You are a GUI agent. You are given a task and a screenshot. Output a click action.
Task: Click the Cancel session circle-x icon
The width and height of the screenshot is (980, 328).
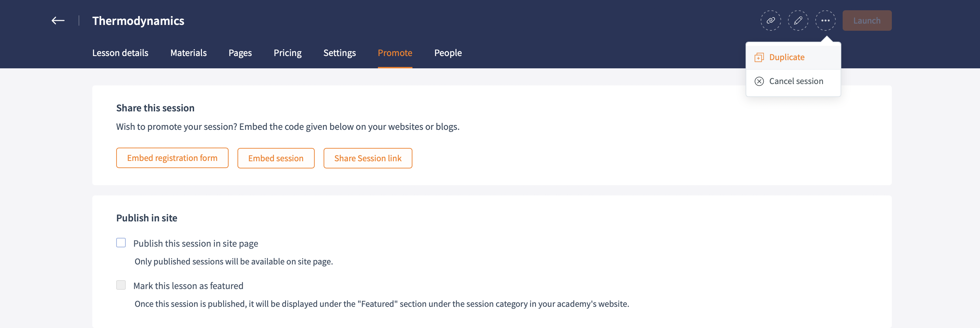(759, 81)
